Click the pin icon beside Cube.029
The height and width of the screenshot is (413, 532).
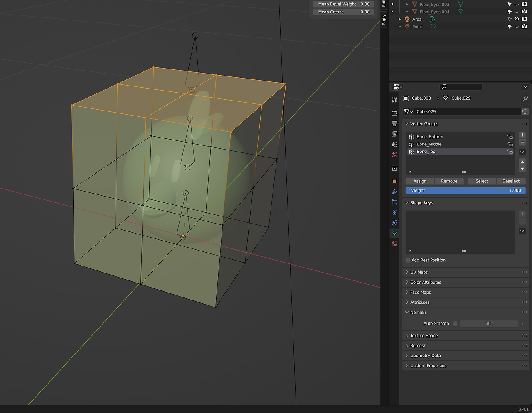pyautogui.click(x=525, y=98)
